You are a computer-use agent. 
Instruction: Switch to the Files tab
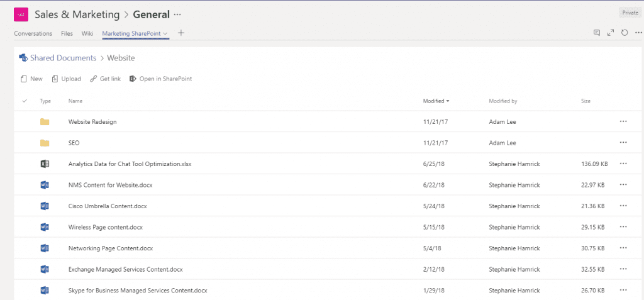pyautogui.click(x=67, y=34)
